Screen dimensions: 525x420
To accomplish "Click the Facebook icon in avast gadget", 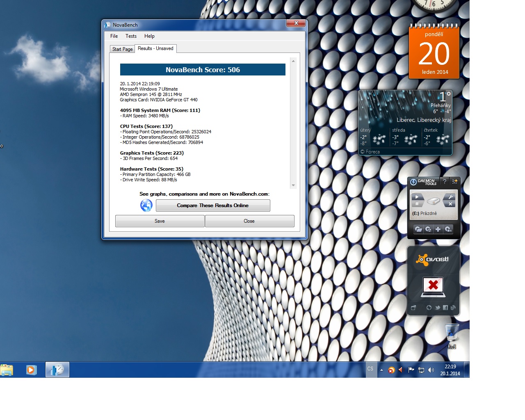I will click(445, 308).
